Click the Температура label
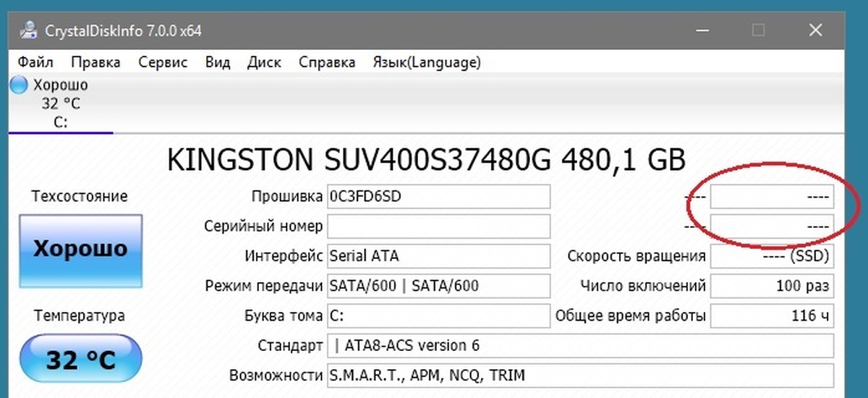This screenshot has width=868, height=398. coord(80,316)
